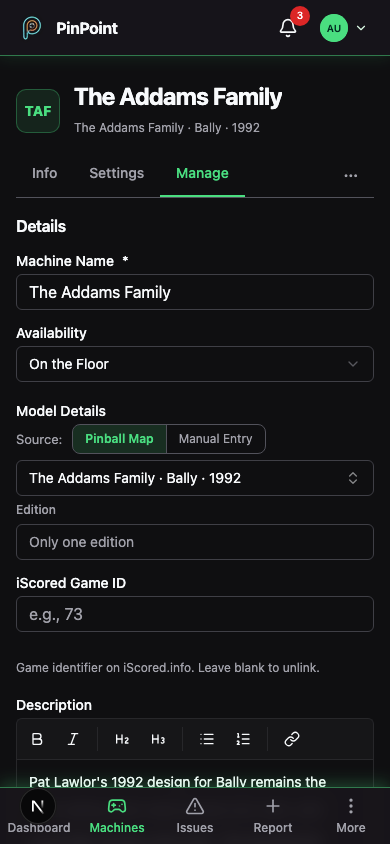Go to Issues in the bottom navigation
Screen dimensions: 390x844
pos(195,816)
